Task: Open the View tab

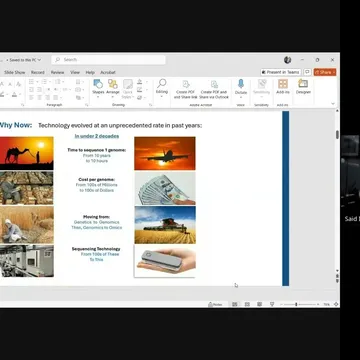Action: (75, 72)
